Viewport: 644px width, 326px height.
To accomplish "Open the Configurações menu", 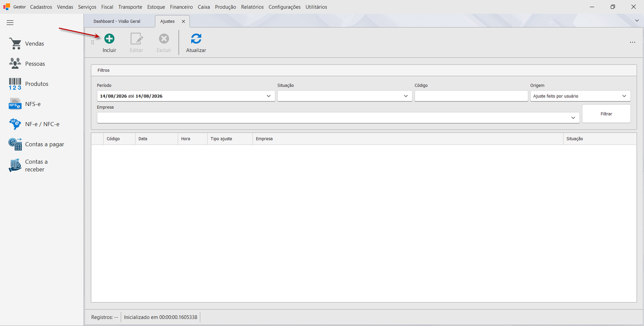I will [x=285, y=7].
